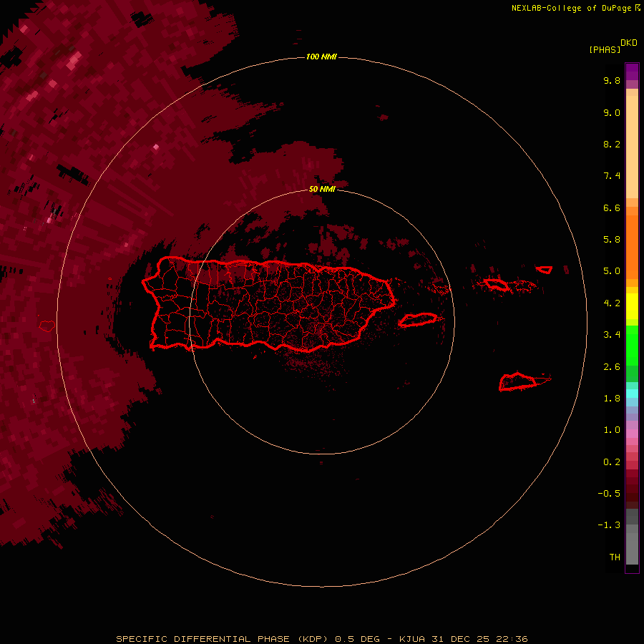Pick the cyan segment of the color bar
644x644 pixels.
pos(632,394)
